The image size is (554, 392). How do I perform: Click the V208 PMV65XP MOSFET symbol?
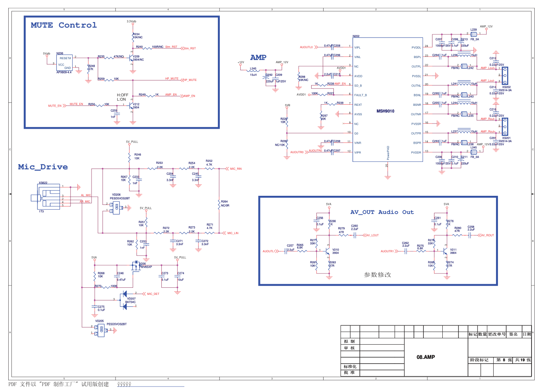(136, 266)
